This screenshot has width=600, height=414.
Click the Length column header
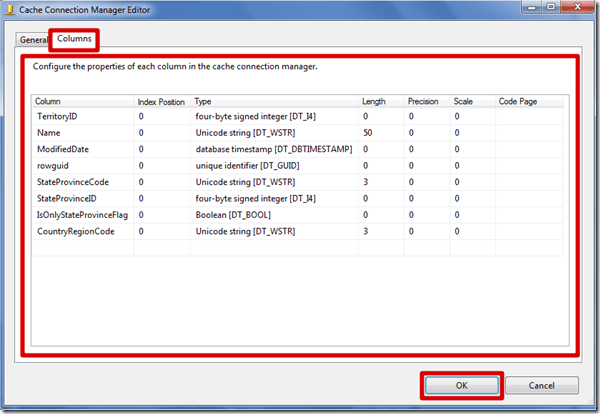coord(374,102)
